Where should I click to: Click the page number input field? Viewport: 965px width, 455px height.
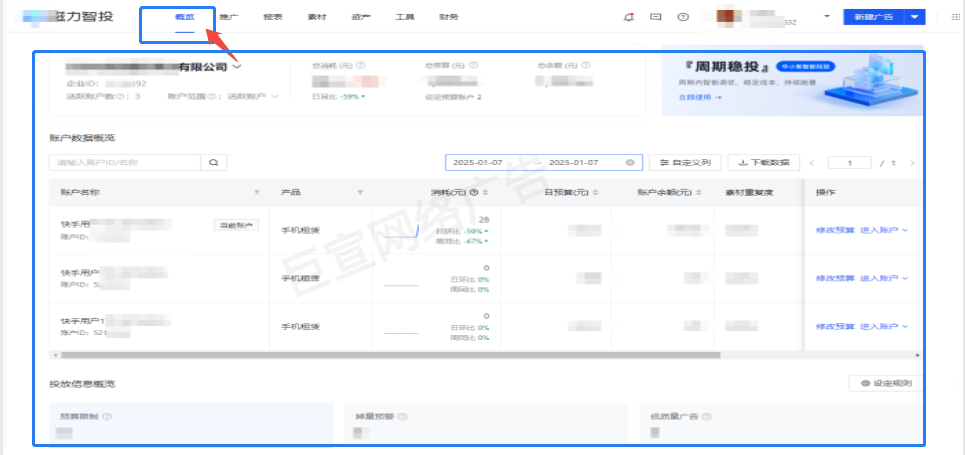click(849, 163)
